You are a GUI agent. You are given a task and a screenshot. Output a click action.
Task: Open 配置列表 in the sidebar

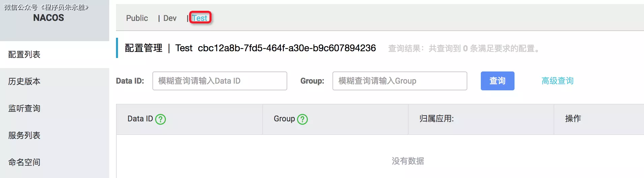pyautogui.click(x=24, y=55)
